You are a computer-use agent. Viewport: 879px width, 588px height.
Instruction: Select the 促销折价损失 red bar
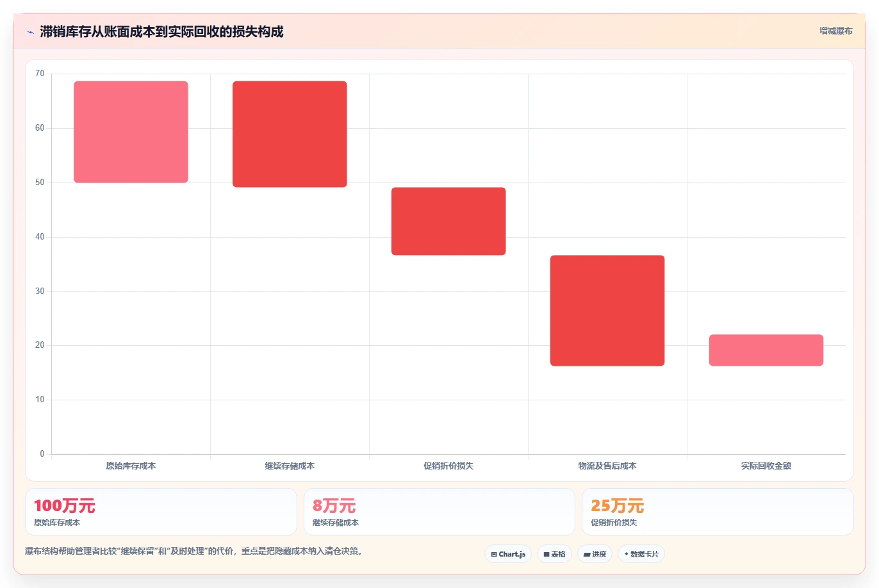click(x=448, y=221)
